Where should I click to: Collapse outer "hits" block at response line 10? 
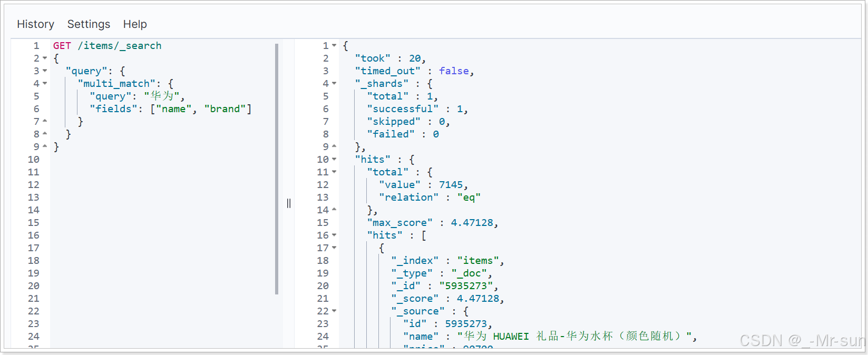(334, 160)
